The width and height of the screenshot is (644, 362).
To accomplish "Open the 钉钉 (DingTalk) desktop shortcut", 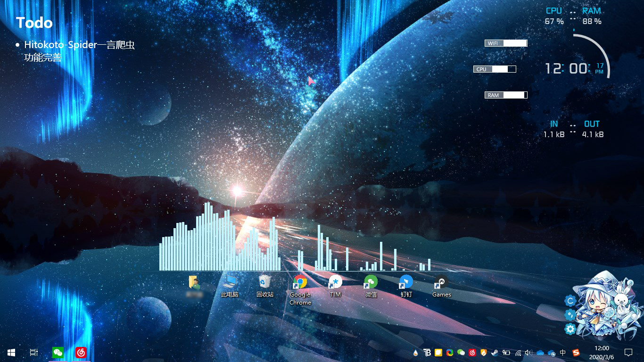I will coord(406,283).
